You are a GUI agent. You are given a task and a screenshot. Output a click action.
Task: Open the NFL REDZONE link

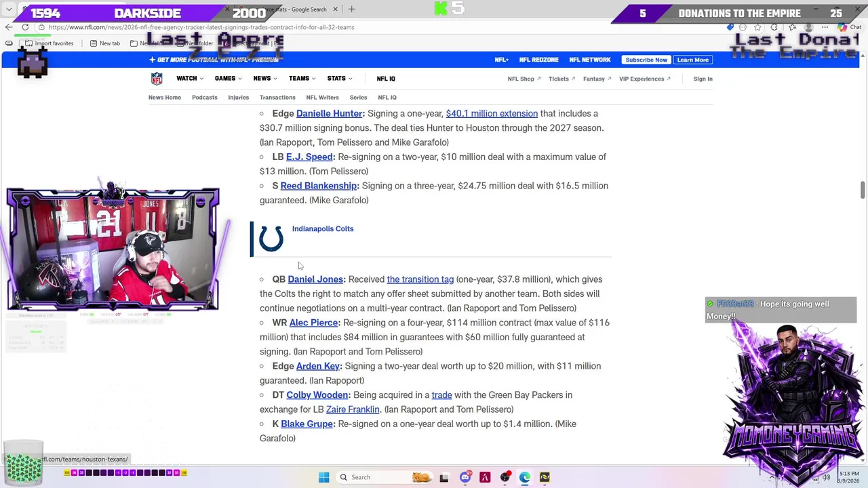(539, 60)
